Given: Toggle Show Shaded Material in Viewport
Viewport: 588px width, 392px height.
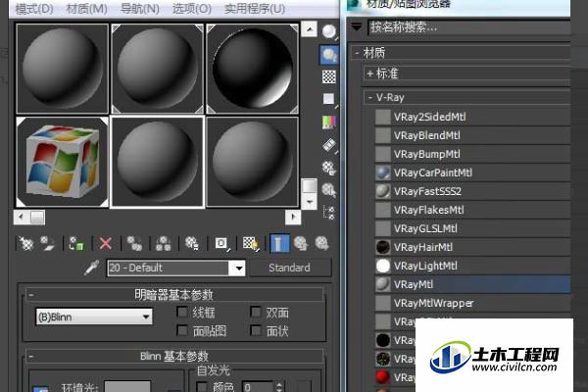Looking at the screenshot, I should click(251, 243).
